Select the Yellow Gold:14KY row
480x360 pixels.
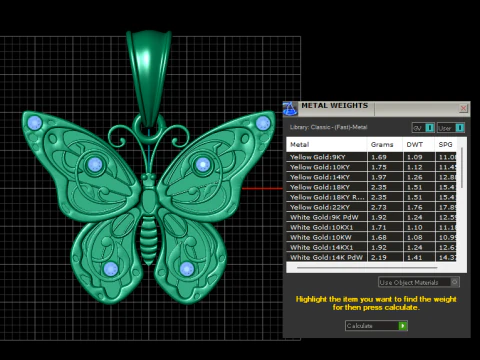(x=371, y=177)
